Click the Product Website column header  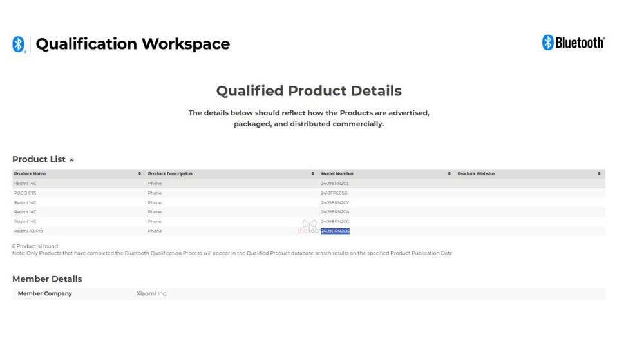[476, 173]
